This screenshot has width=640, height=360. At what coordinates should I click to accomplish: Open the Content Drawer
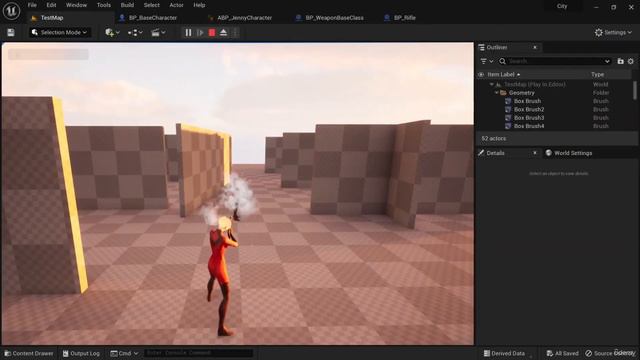(x=29, y=353)
